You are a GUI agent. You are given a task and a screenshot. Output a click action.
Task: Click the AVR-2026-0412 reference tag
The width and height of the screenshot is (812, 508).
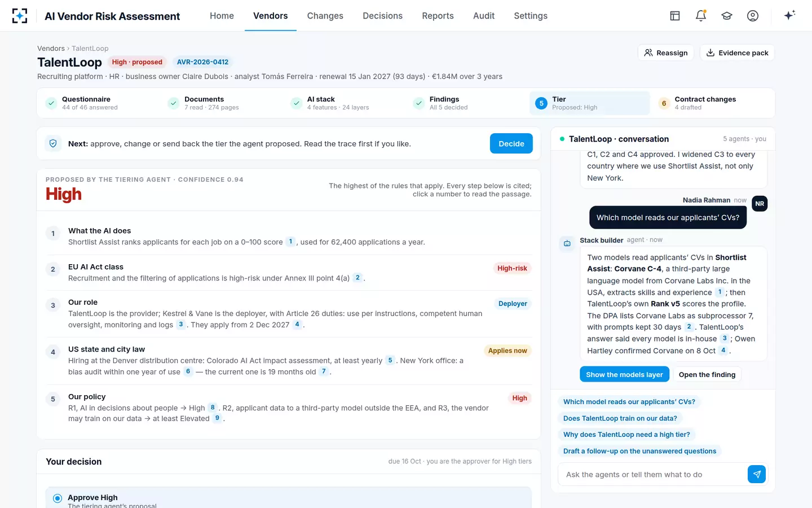(x=203, y=62)
